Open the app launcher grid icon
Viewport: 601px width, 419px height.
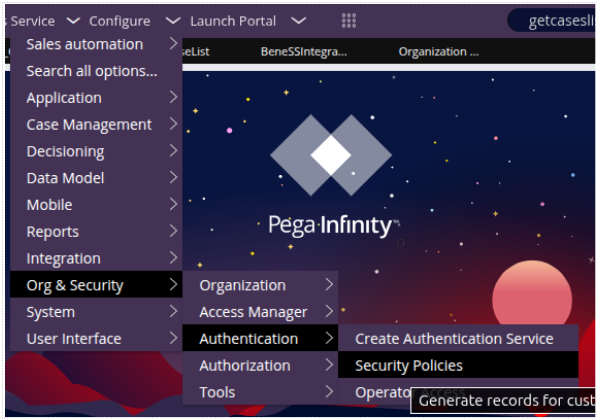348,21
